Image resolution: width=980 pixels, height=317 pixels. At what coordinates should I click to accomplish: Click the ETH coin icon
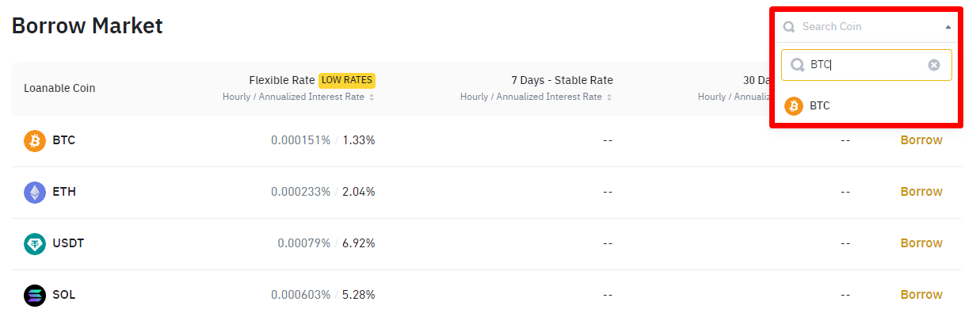tap(35, 193)
